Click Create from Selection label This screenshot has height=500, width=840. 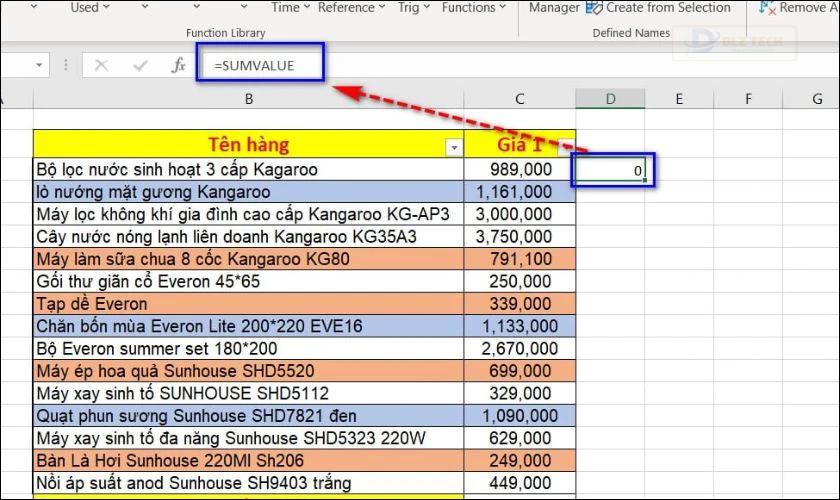coord(668,7)
